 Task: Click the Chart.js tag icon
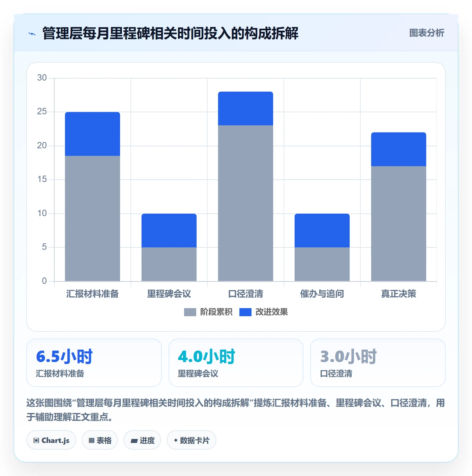click(x=36, y=441)
